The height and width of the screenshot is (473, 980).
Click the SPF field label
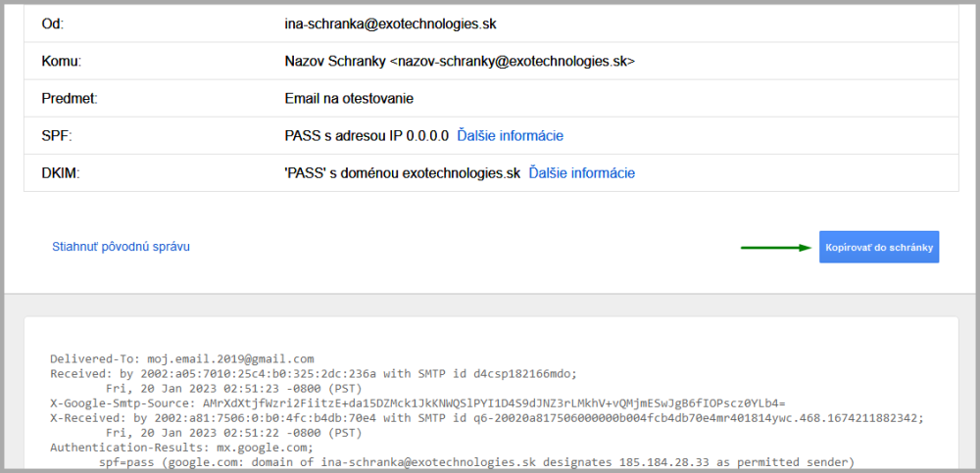pos(58,135)
